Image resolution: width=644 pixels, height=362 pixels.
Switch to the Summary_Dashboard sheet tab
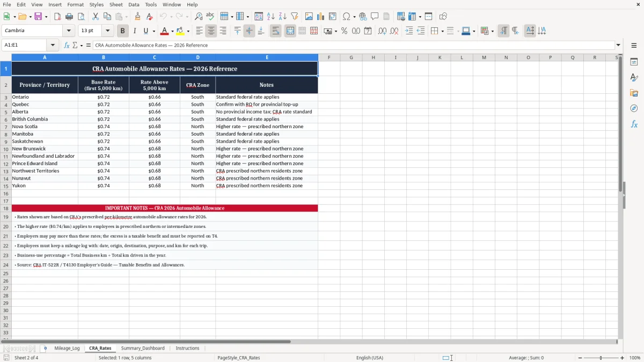click(x=143, y=349)
